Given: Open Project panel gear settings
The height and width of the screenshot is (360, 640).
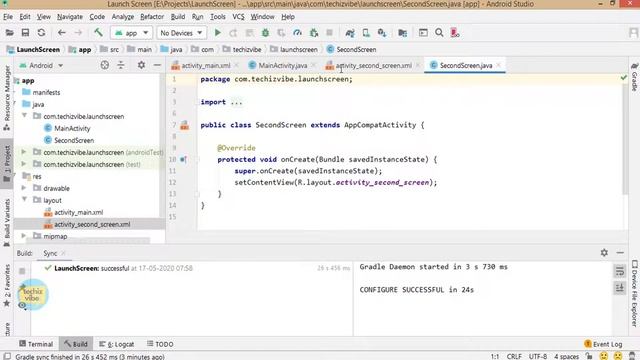Looking at the screenshot, I should point(141,65).
